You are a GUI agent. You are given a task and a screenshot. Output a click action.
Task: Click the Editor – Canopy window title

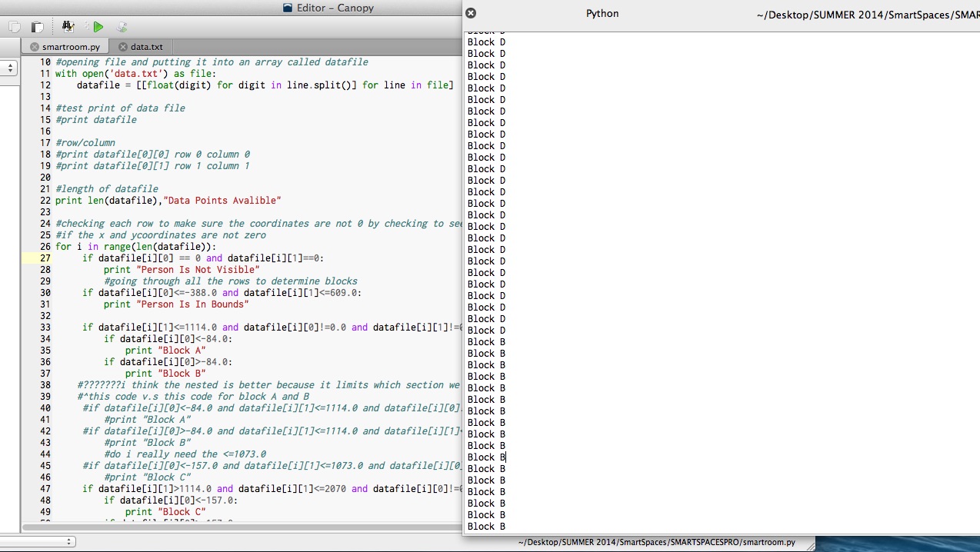pyautogui.click(x=335, y=8)
